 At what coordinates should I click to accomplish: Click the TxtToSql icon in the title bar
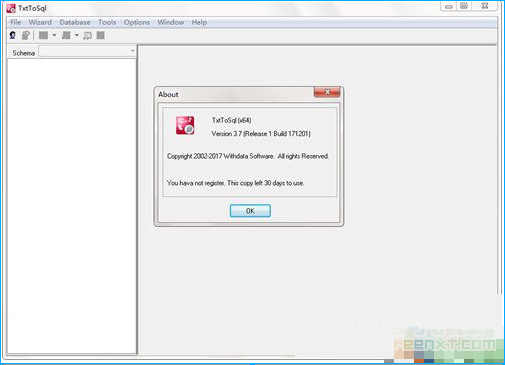(x=11, y=8)
